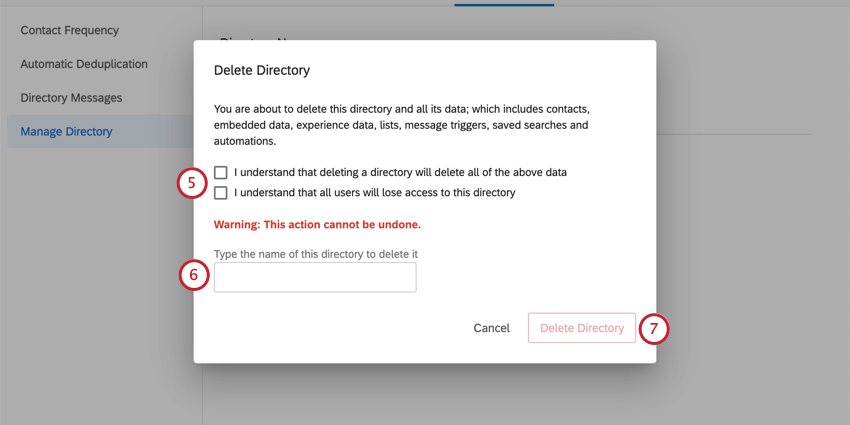Viewport: 850px width, 425px height.
Task: Click the dialog's description paragraph about deleting data
Action: click(x=402, y=125)
